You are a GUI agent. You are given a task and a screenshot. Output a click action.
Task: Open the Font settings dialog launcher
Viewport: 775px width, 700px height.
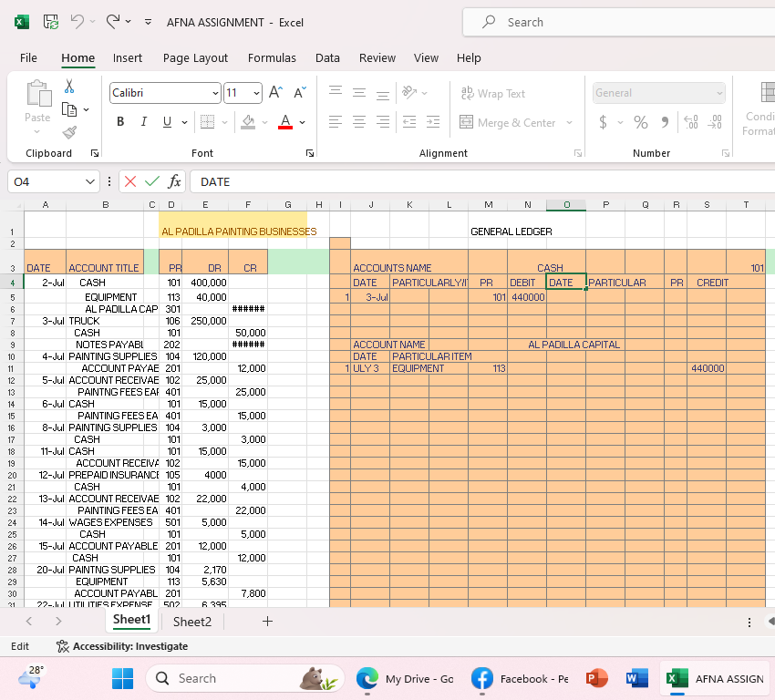(310, 154)
